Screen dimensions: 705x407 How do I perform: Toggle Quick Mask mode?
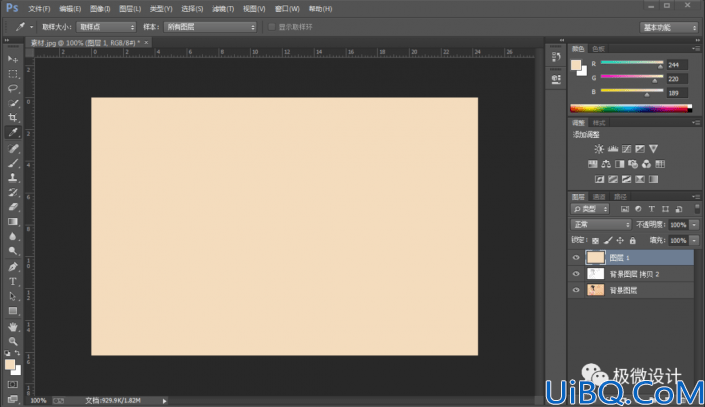click(x=13, y=385)
